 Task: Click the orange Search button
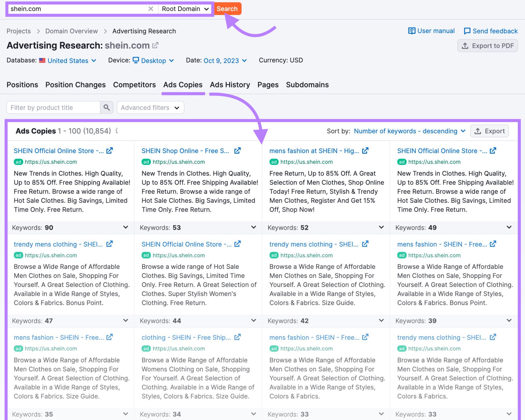227,9
